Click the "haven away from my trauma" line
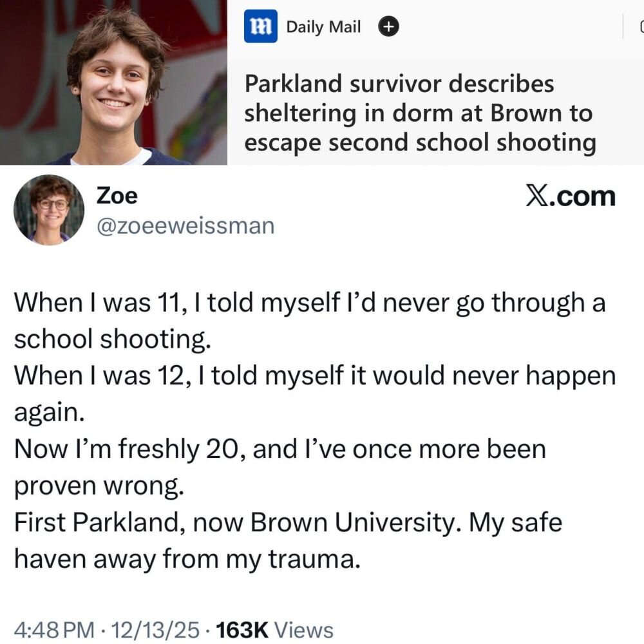 click(185, 559)
